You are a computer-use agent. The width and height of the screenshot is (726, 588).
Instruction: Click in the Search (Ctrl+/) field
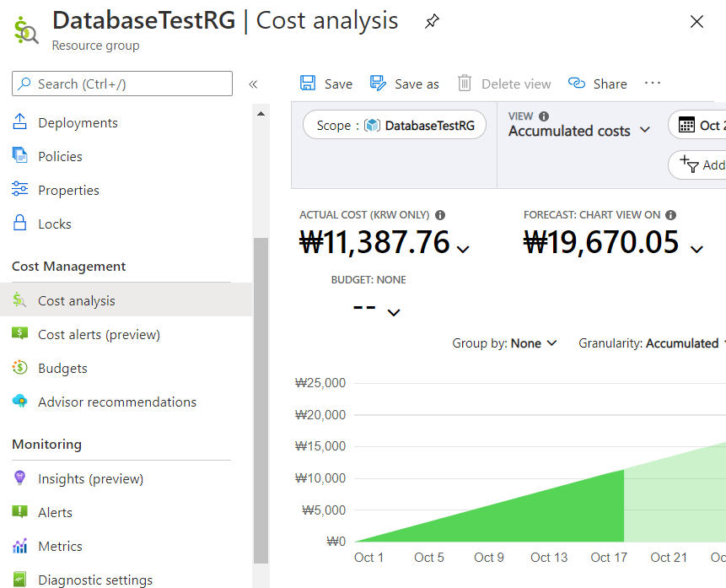[x=122, y=84]
